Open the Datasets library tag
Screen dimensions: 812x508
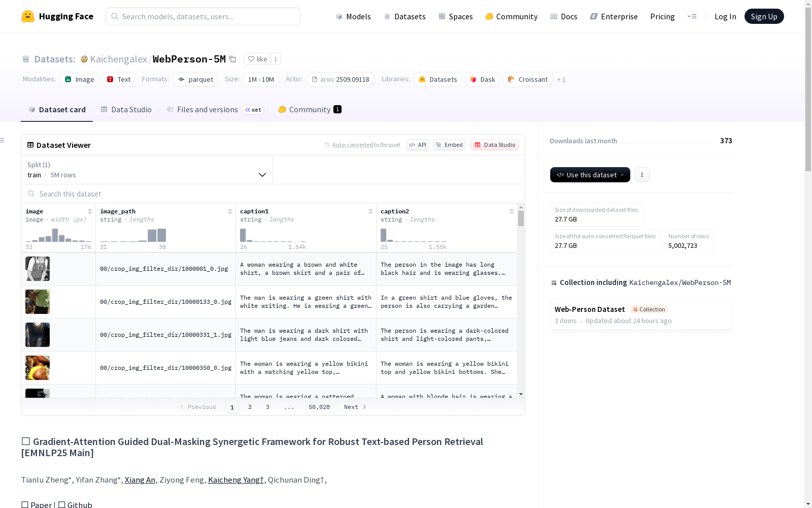click(x=438, y=79)
